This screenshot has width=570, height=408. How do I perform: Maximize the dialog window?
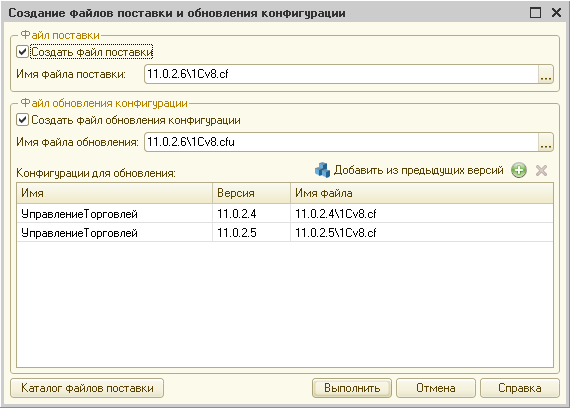coord(535,13)
